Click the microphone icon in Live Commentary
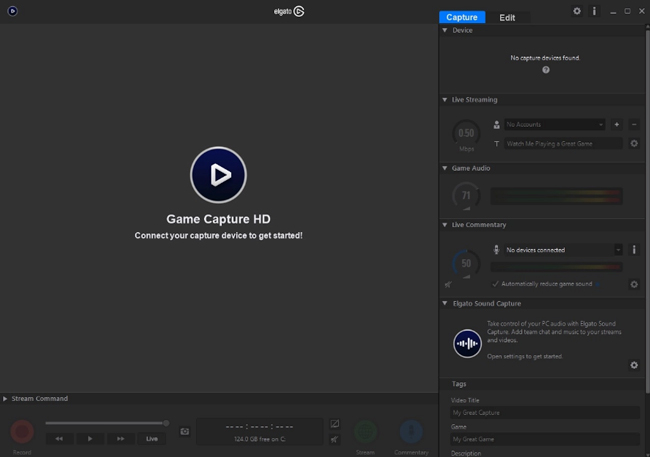The image size is (650, 457). click(496, 250)
